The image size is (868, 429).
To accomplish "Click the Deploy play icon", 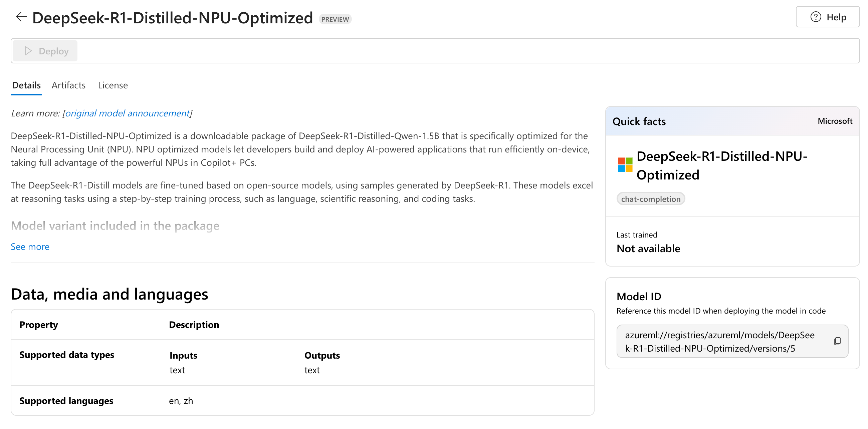I will (29, 50).
